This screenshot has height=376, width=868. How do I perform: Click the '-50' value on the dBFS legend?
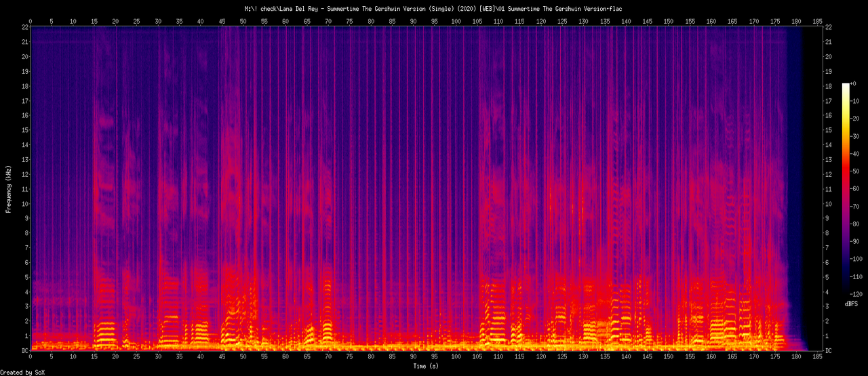point(856,171)
